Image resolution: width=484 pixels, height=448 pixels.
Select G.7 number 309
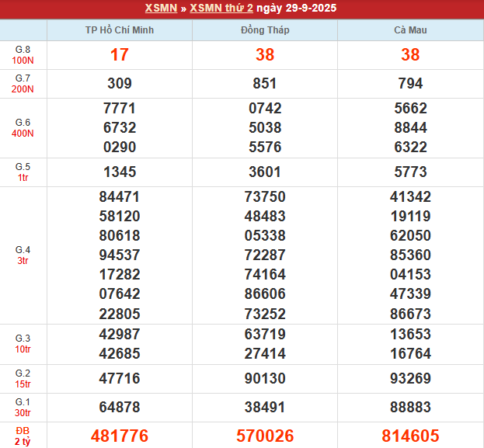120,84
